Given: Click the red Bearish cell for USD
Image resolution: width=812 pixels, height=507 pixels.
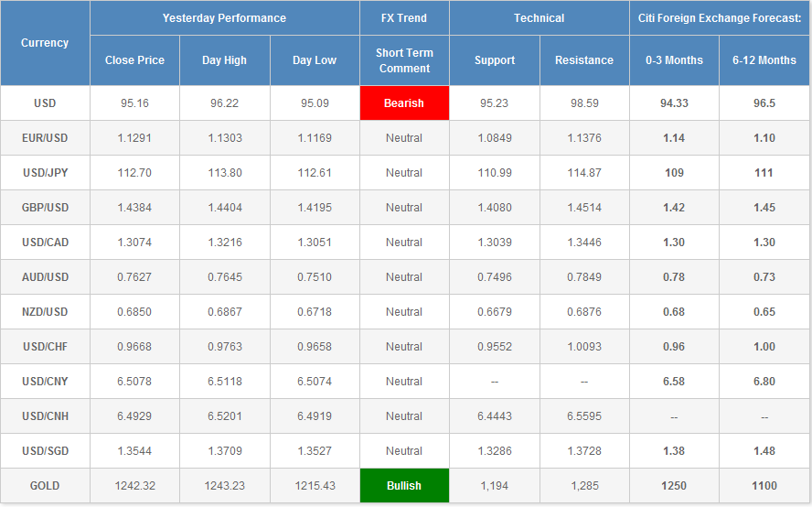Looking at the screenshot, I should point(404,103).
